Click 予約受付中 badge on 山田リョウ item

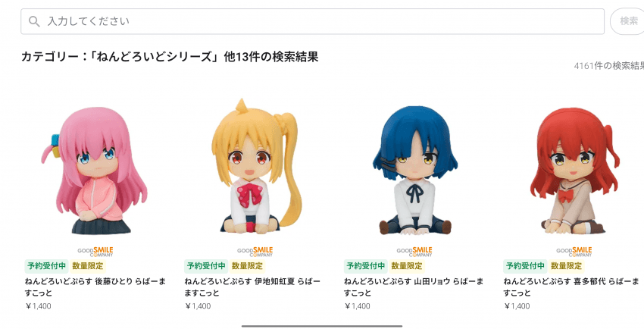365,266
